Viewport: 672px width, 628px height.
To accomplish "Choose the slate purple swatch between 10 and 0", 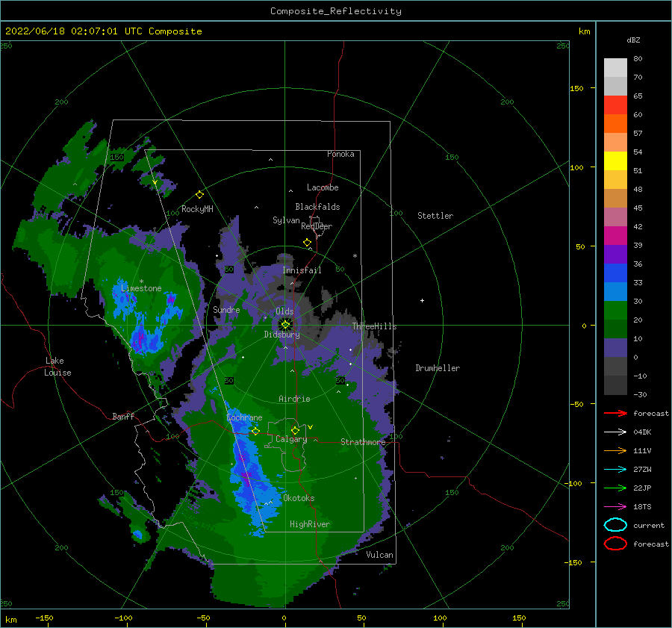I will coord(615,348).
